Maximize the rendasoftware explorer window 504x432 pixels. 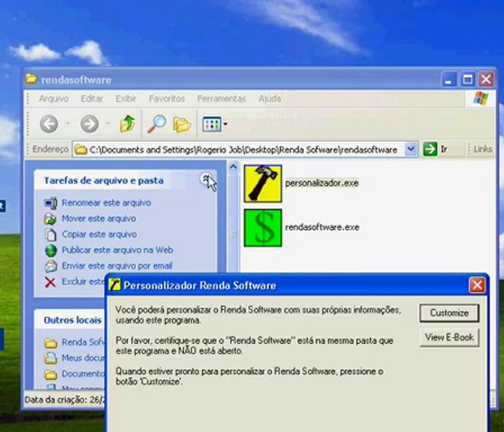467,79
